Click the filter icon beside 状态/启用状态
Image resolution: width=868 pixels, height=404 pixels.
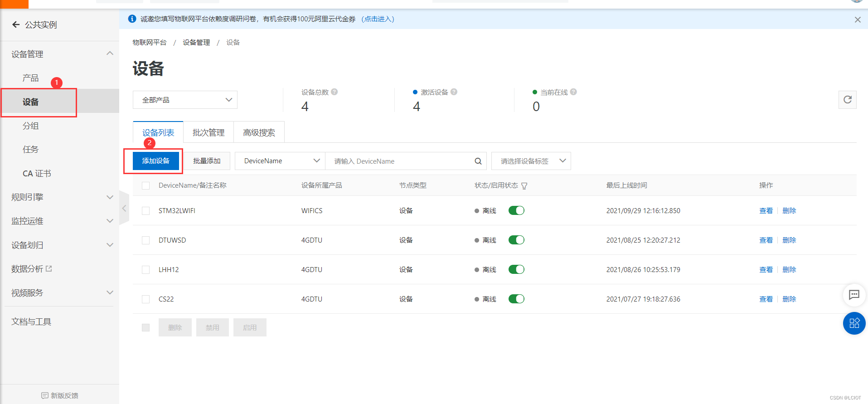[x=524, y=185]
